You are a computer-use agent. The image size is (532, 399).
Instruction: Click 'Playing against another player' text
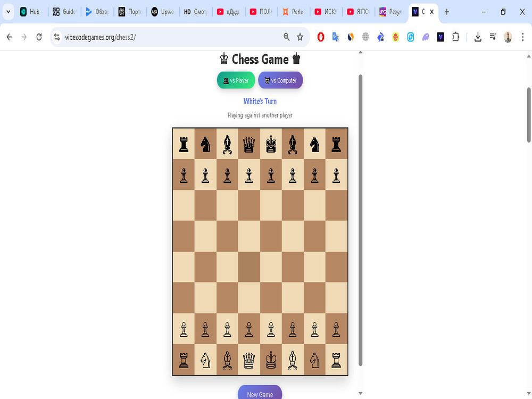260,115
